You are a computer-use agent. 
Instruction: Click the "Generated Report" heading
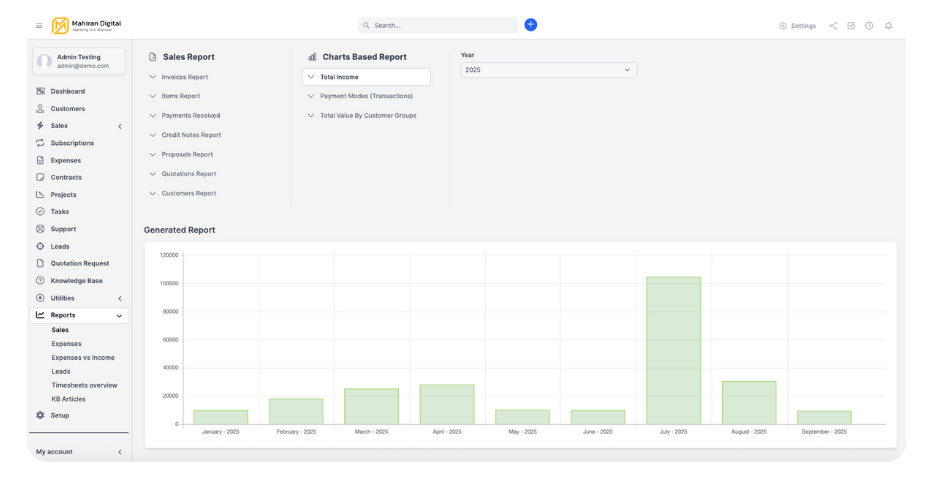[x=179, y=230]
